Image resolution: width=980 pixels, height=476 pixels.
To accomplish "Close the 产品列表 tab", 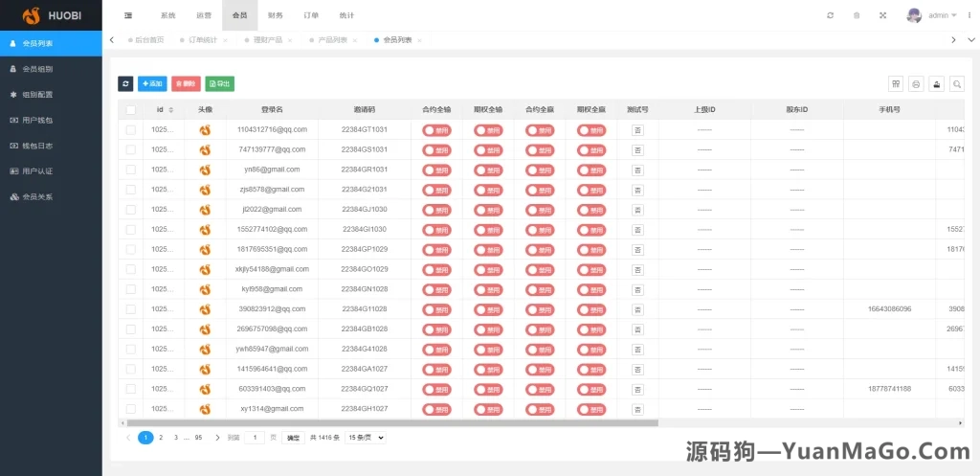I will [x=355, y=40].
